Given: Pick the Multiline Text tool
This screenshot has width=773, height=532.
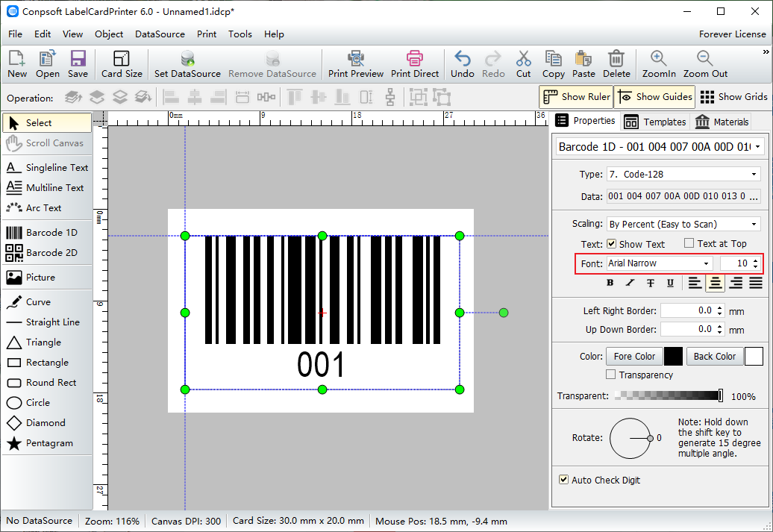Looking at the screenshot, I should [47, 188].
